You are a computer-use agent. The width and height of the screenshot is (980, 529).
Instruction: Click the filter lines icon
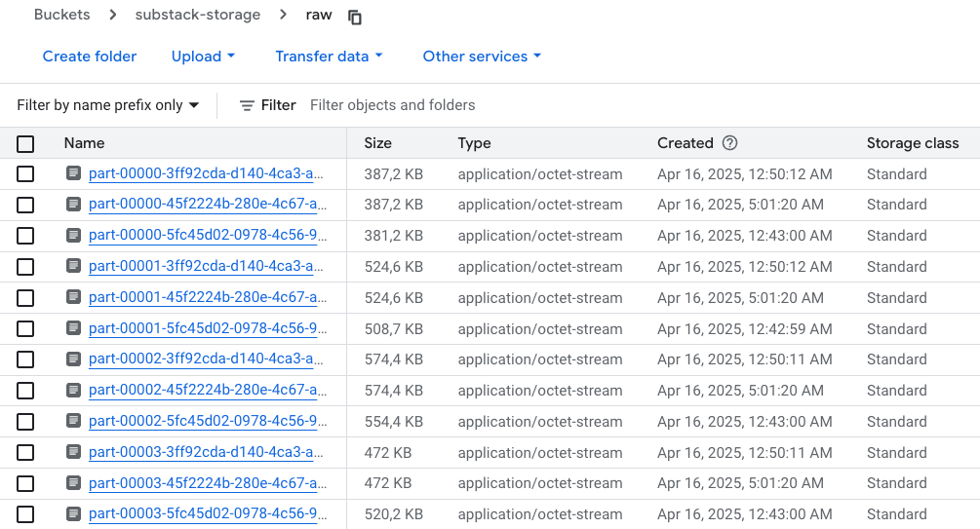pos(247,105)
